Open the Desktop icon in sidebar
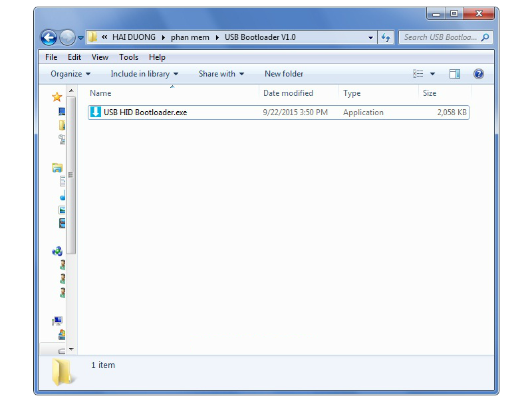This screenshot has height=402, width=532. pos(62,111)
